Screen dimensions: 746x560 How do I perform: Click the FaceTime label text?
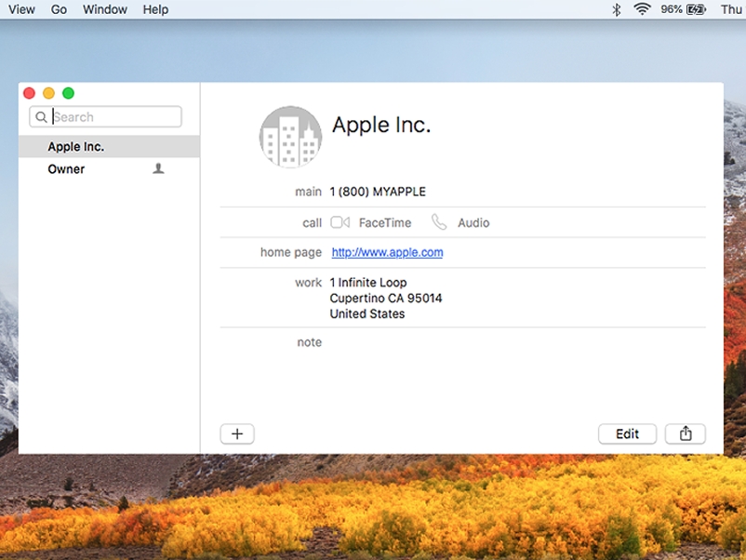tap(385, 222)
